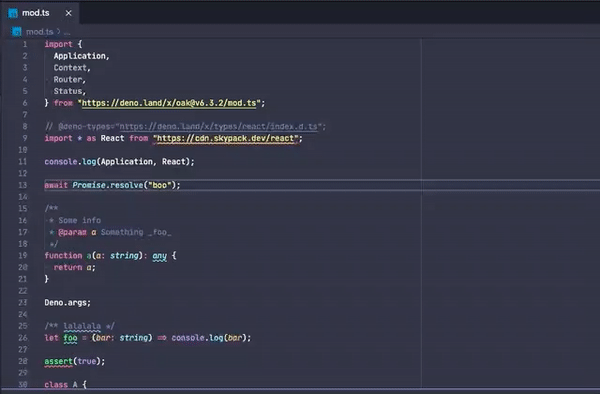Click the TypeScript file icon on mod.ts tab
Screen dimensions: 600x394
(x=13, y=13)
